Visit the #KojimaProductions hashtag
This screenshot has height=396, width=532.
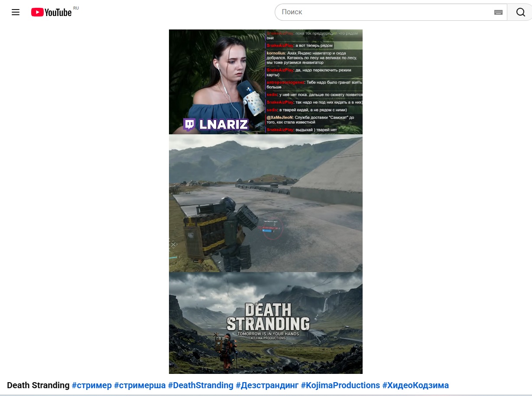(x=340, y=385)
